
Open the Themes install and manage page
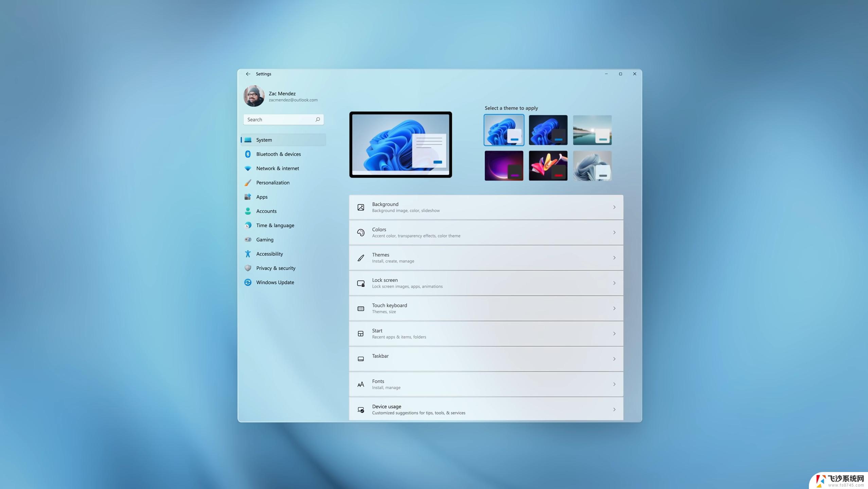click(x=485, y=257)
